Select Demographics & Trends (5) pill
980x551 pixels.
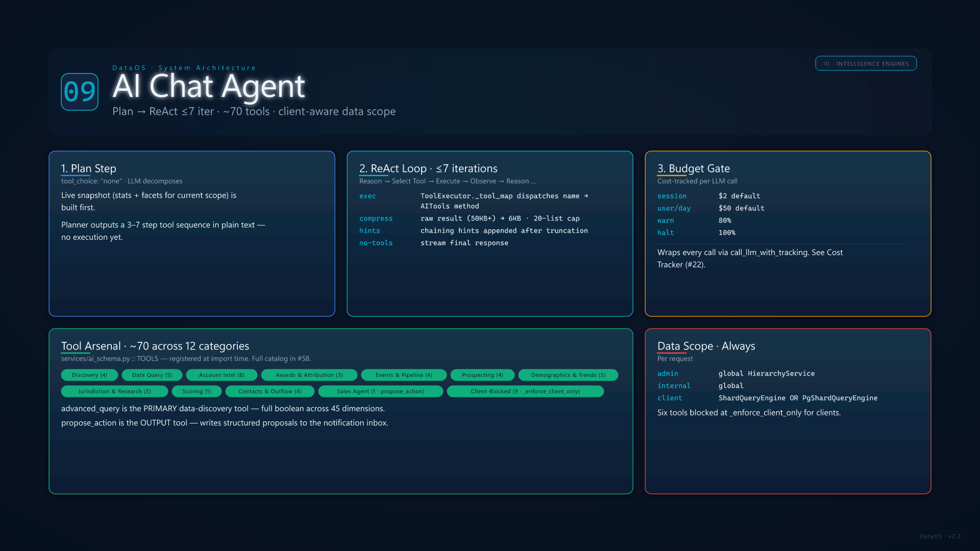point(568,375)
